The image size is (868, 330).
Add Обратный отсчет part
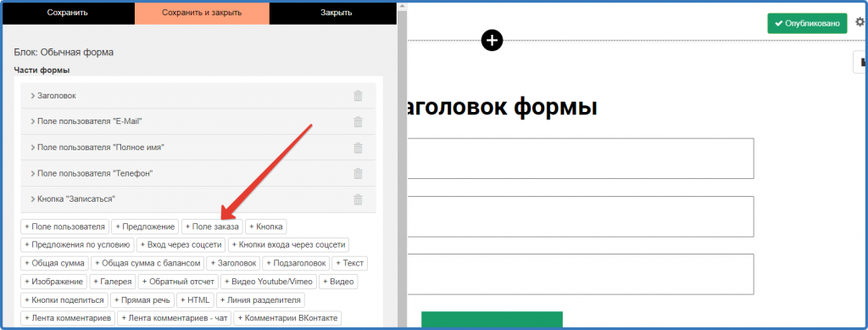(x=178, y=282)
